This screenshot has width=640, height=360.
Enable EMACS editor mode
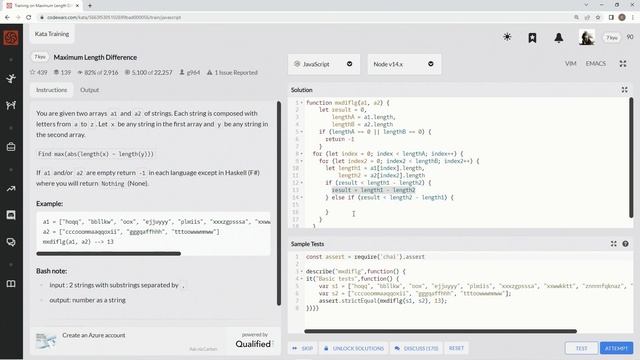596,64
